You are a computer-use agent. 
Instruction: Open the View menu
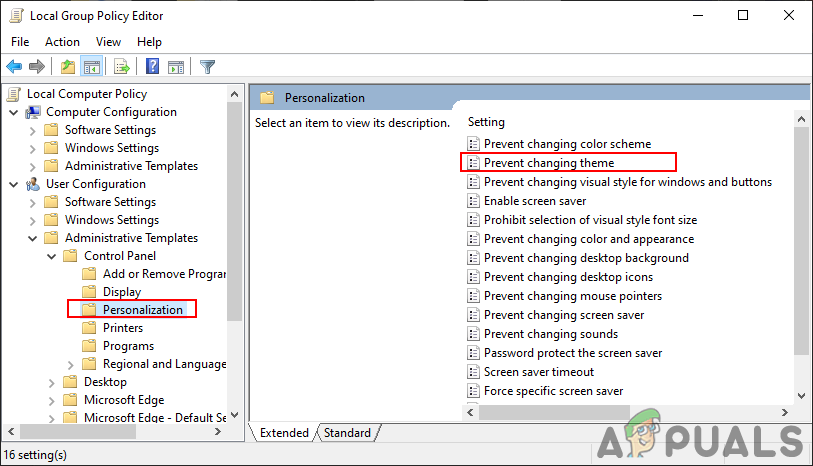(x=108, y=42)
